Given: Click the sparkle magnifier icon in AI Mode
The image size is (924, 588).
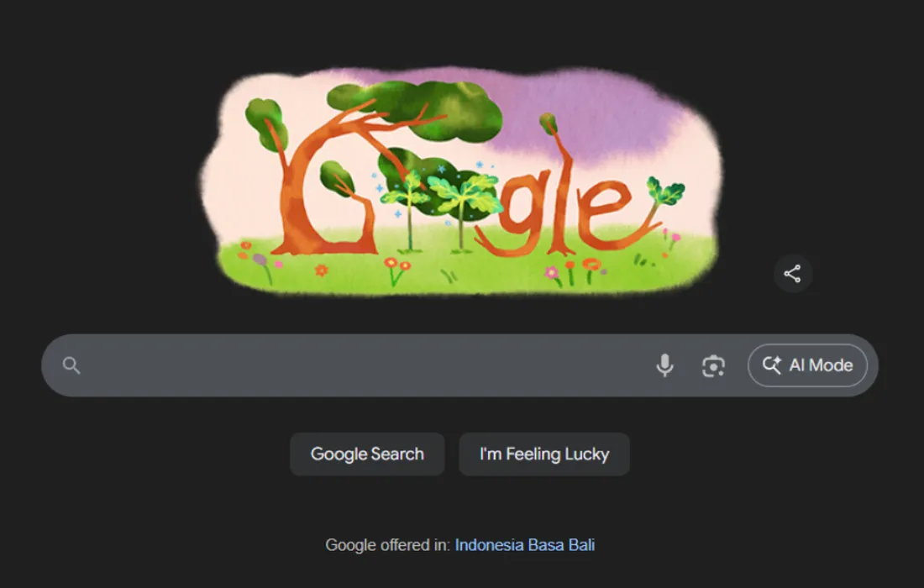Looking at the screenshot, I should point(772,365).
